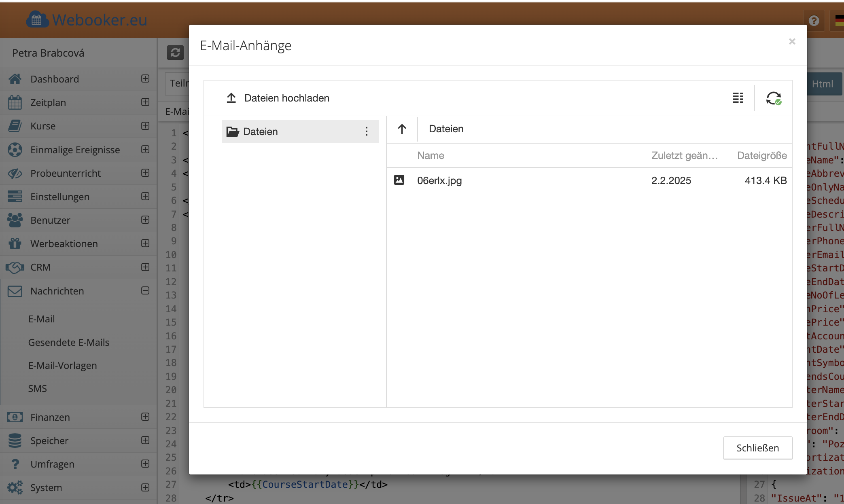Click Dateien hochladen upload button
Viewport: 844px width, 504px height.
pyautogui.click(x=286, y=98)
